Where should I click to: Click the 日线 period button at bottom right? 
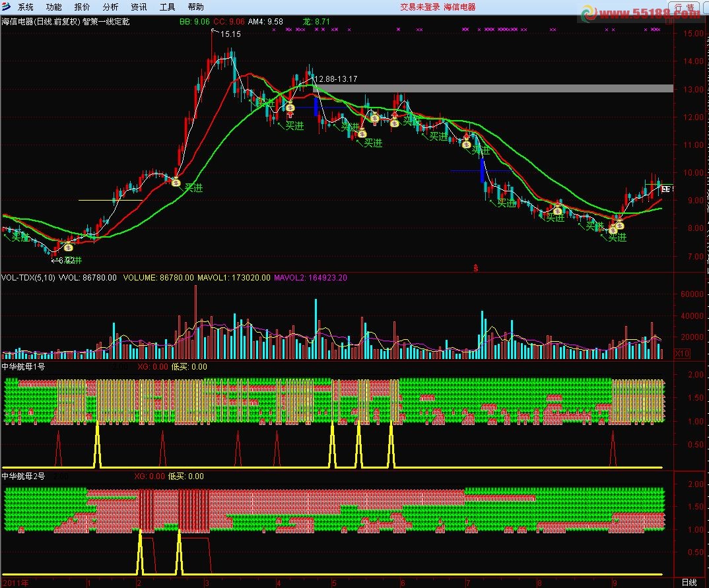(x=689, y=583)
